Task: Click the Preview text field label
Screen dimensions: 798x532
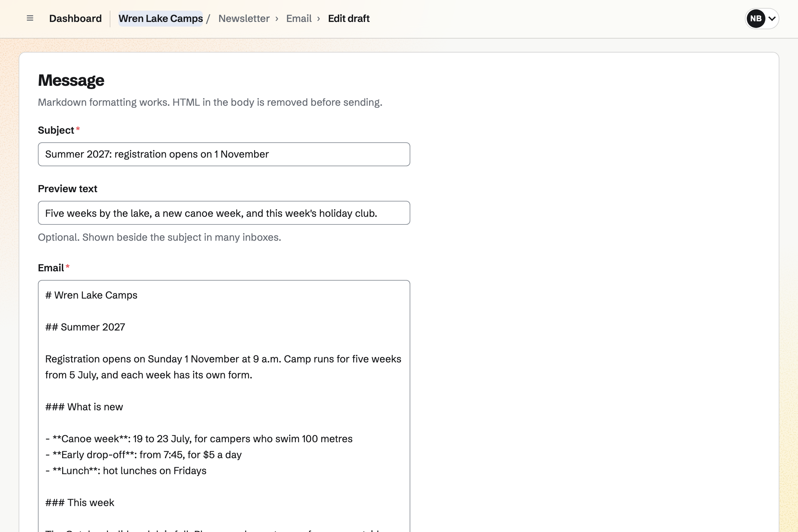Action: [x=67, y=189]
